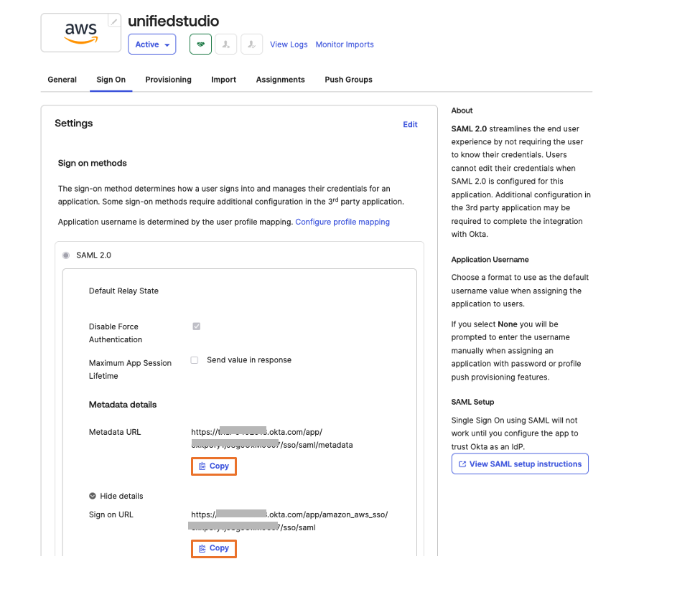Click the green verified badge icon near Active
This screenshot has width=700, height=597.
click(x=200, y=44)
